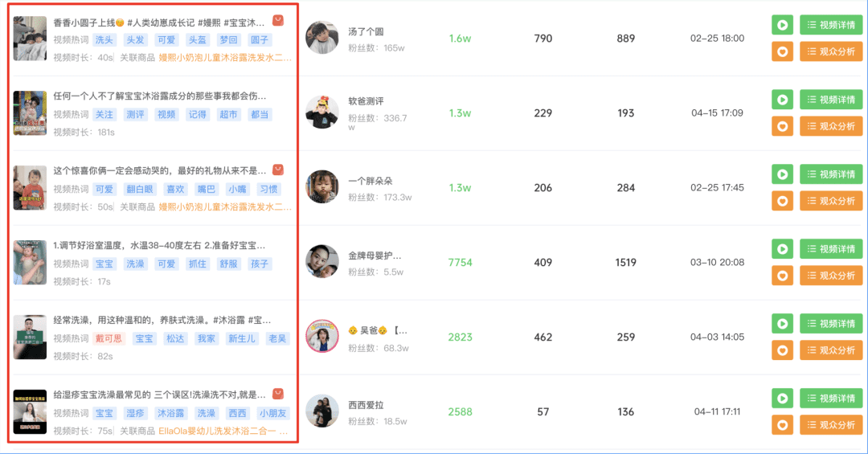
Task: Open 视频详情 for 西西爱拉 video
Action: pos(831,399)
